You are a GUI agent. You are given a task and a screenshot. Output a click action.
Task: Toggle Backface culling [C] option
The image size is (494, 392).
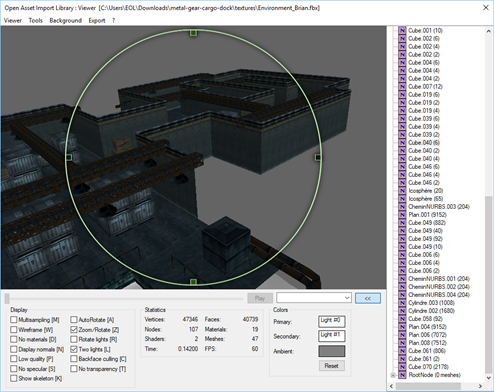point(74,359)
